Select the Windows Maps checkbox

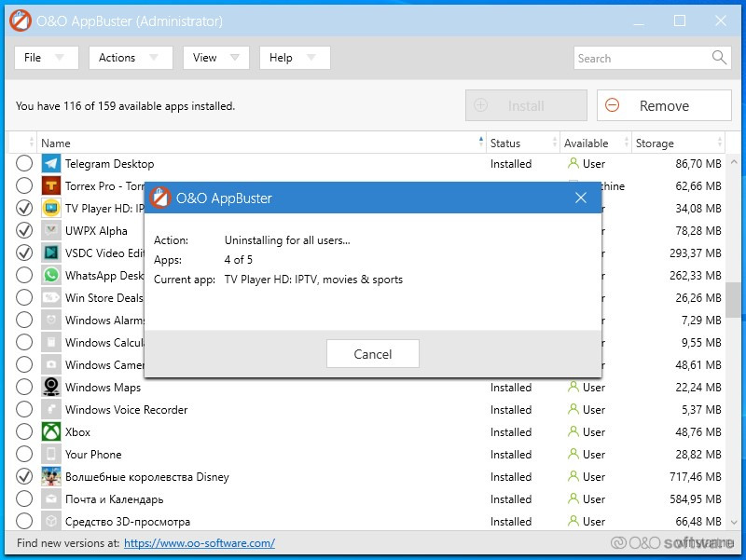click(24, 387)
